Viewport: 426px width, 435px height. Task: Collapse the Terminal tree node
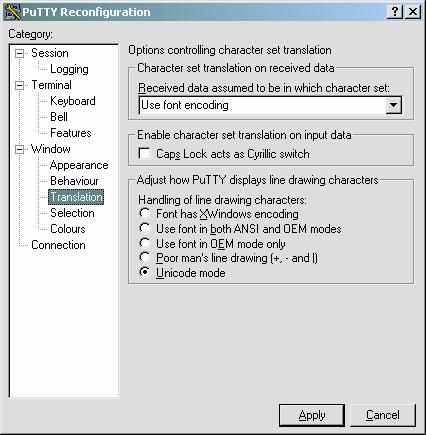click(x=20, y=85)
